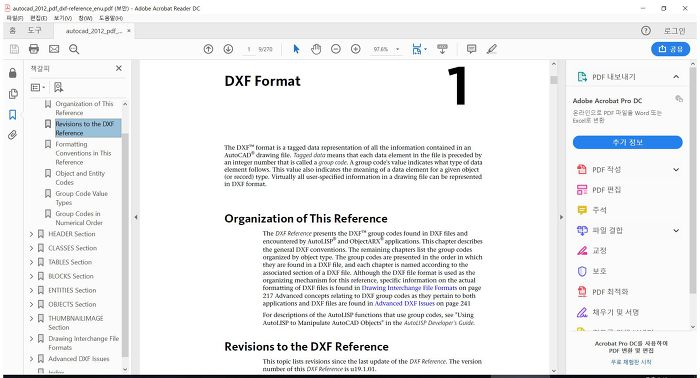The width and height of the screenshot is (700, 378).
Task: Open the File menu
Action: [15, 18]
